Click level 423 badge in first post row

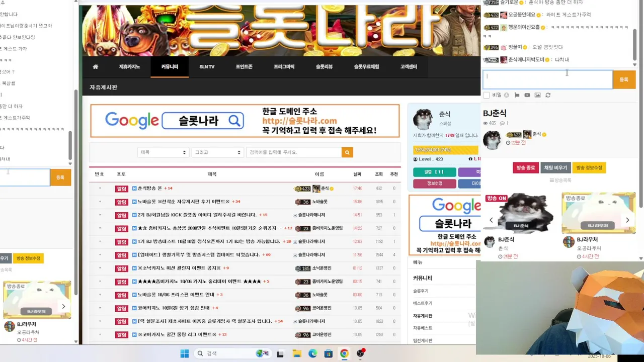pos(302,189)
